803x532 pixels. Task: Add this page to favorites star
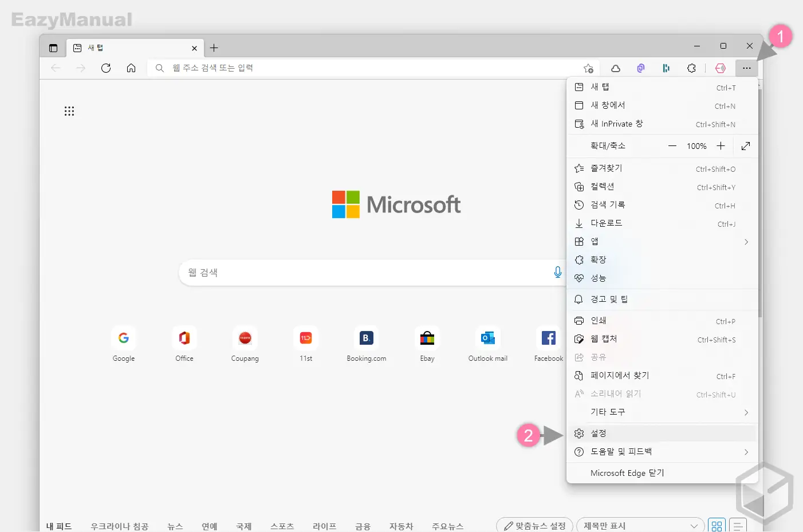point(588,68)
